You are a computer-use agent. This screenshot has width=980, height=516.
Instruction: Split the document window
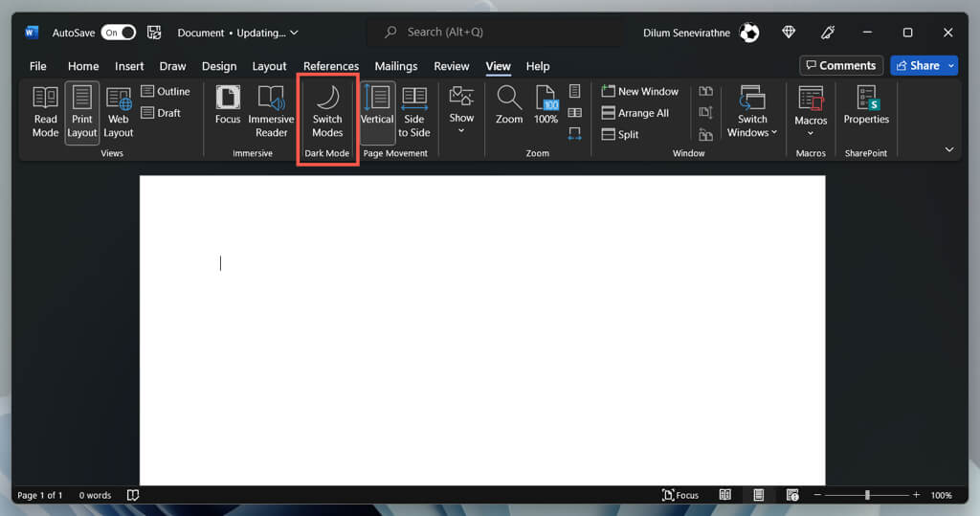(x=620, y=134)
